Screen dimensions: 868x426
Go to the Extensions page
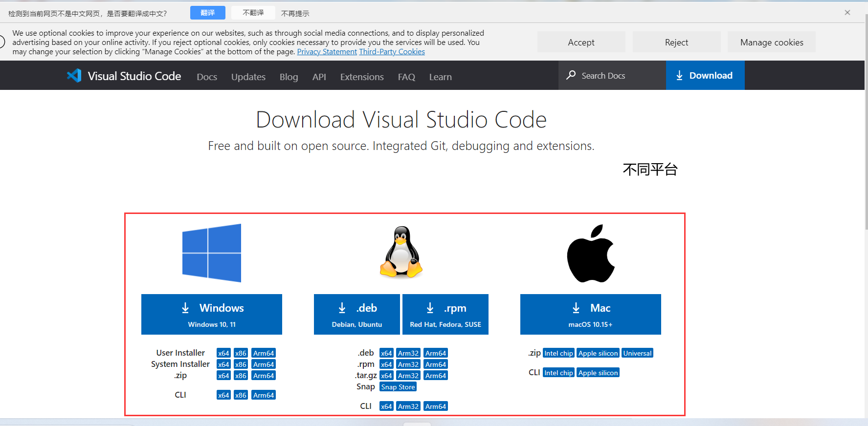[362, 77]
